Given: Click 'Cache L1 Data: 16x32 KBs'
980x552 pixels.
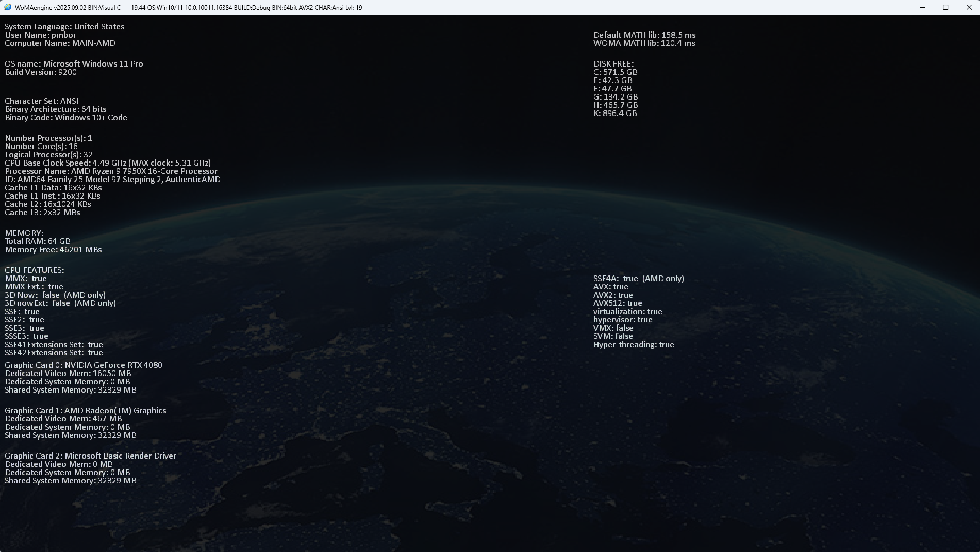Looking at the screenshot, I should coord(53,188).
